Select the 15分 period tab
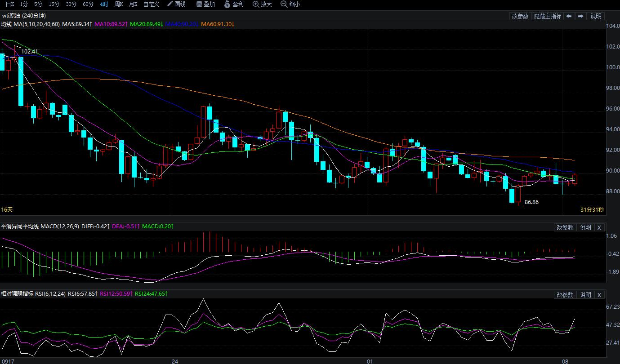The image size is (620, 364). (54, 4)
